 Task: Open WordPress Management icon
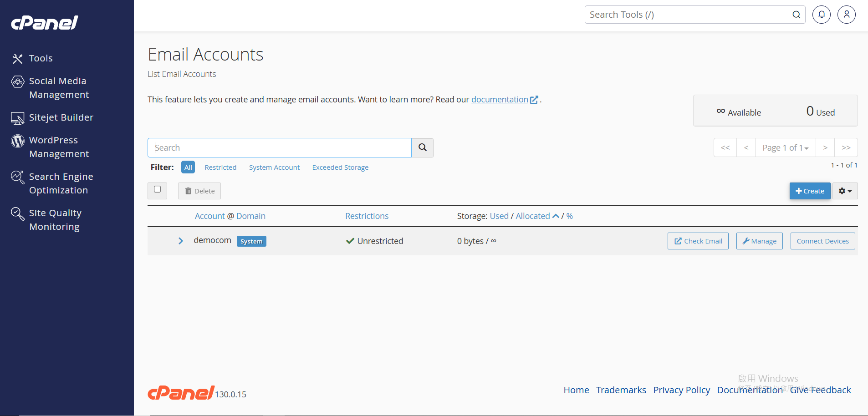pyautogui.click(x=17, y=141)
